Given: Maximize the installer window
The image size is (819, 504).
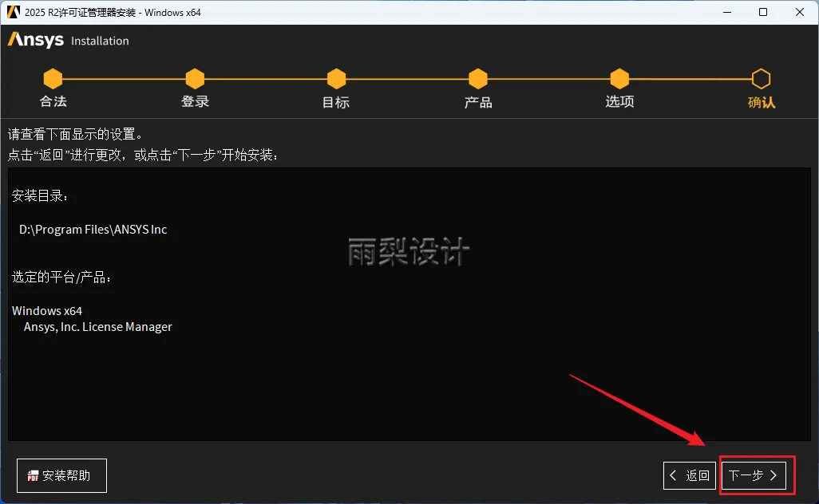Looking at the screenshot, I should coord(763,12).
